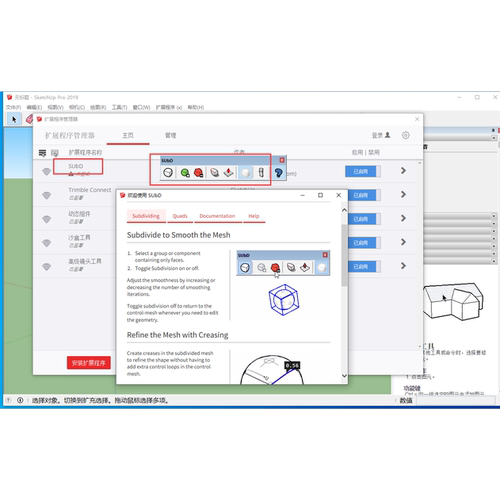Click the gem icon beside 沙盒工具
500x500 pixels.
46,243
